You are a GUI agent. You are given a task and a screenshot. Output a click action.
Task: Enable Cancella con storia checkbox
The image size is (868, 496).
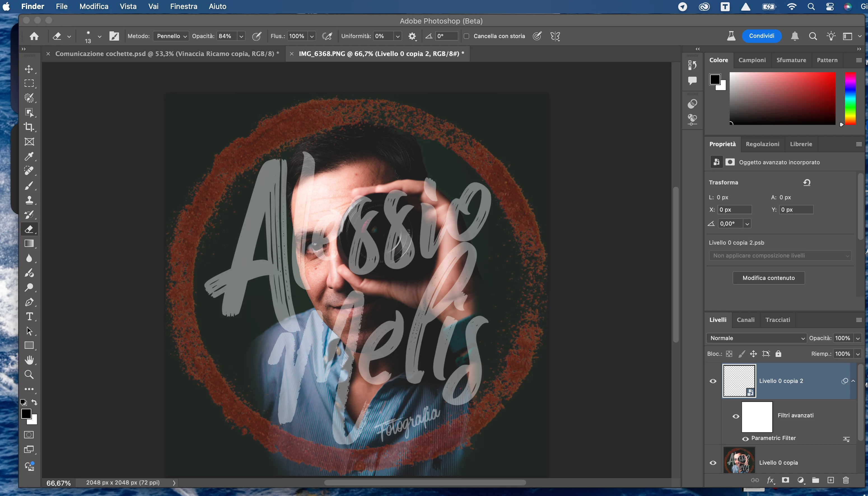pyautogui.click(x=466, y=36)
